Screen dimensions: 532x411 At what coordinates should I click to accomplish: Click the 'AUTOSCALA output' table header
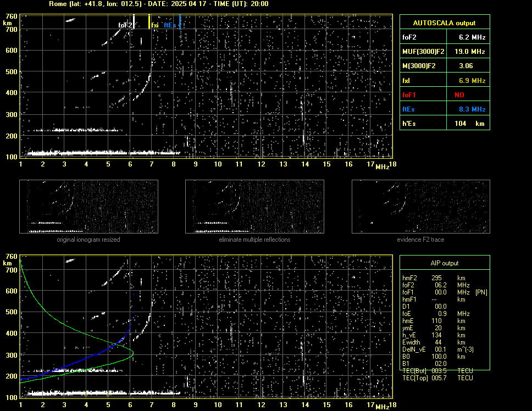coord(444,23)
